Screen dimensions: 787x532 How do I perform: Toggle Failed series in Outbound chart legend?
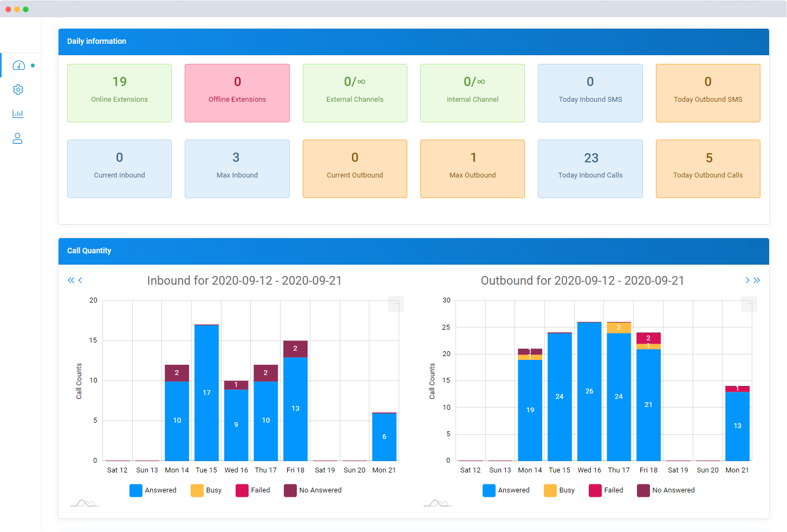tap(606, 490)
